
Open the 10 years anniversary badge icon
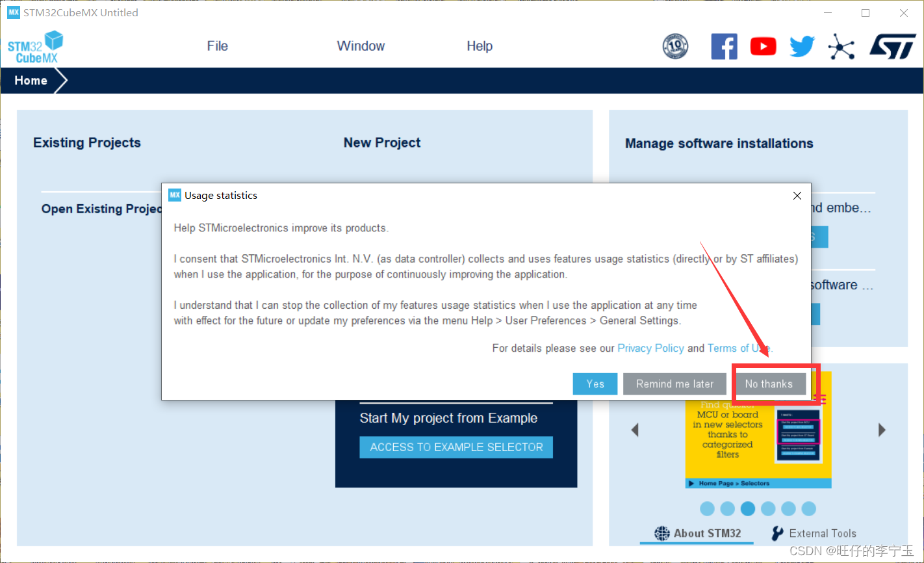[675, 46]
